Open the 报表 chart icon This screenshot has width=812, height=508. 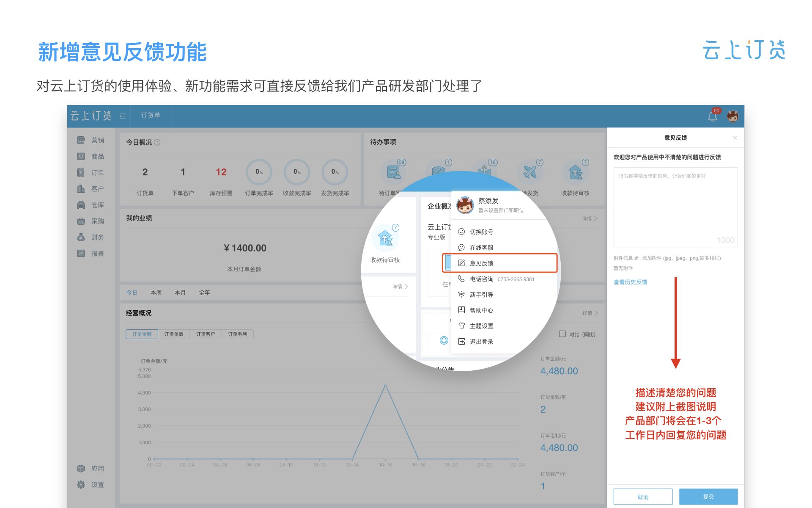coord(81,253)
